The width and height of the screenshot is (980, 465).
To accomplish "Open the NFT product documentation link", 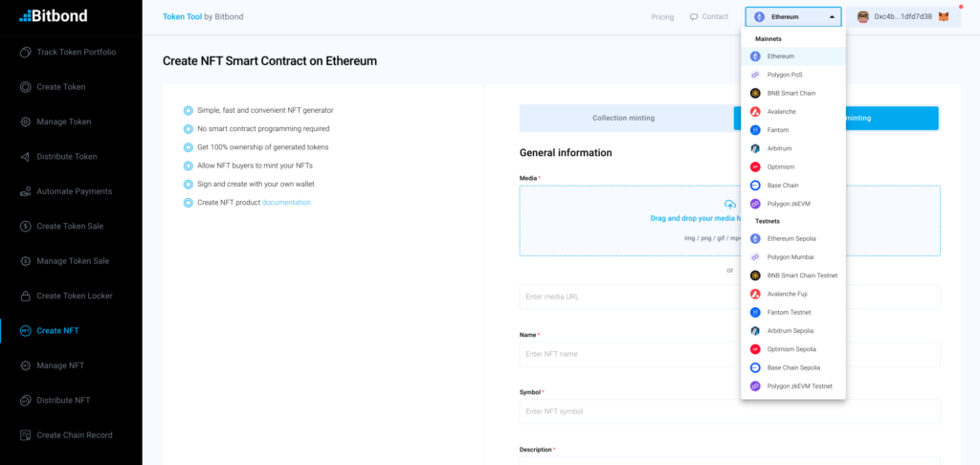I will [x=286, y=203].
